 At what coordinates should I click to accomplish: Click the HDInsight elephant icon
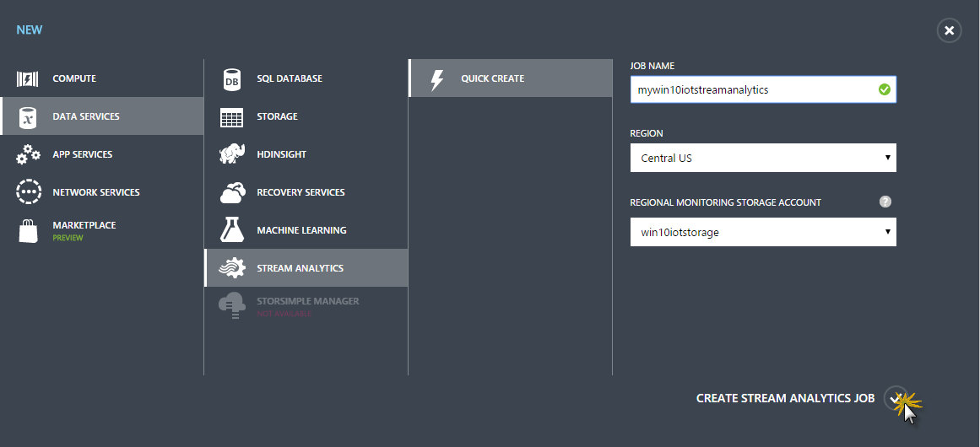tap(231, 154)
